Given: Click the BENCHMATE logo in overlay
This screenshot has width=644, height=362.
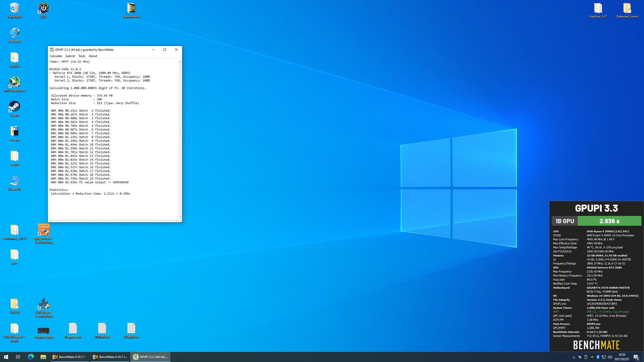Looking at the screenshot, I should (596, 345).
